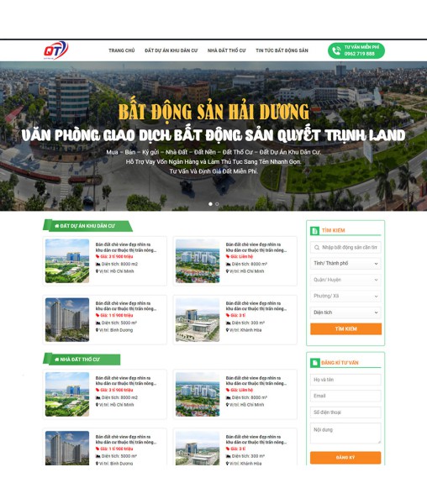Viewport: 427px width, 504px height.
Task: Open project listing title priced Liên hệ
Action: coord(256,247)
